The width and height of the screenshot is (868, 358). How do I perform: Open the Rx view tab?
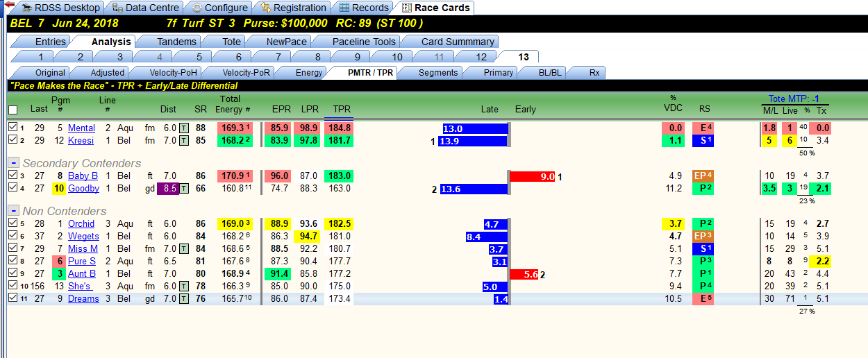pos(594,72)
